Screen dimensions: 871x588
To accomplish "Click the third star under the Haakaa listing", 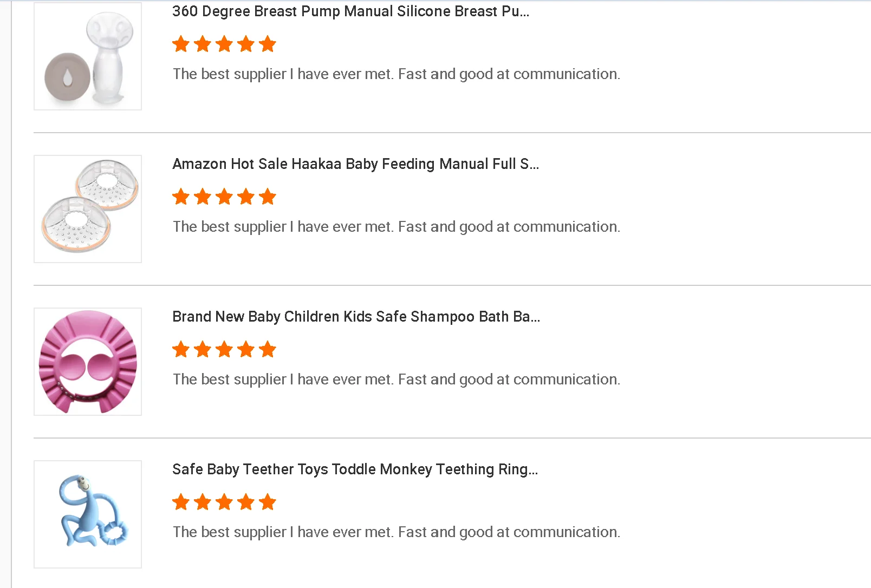I will click(x=224, y=197).
